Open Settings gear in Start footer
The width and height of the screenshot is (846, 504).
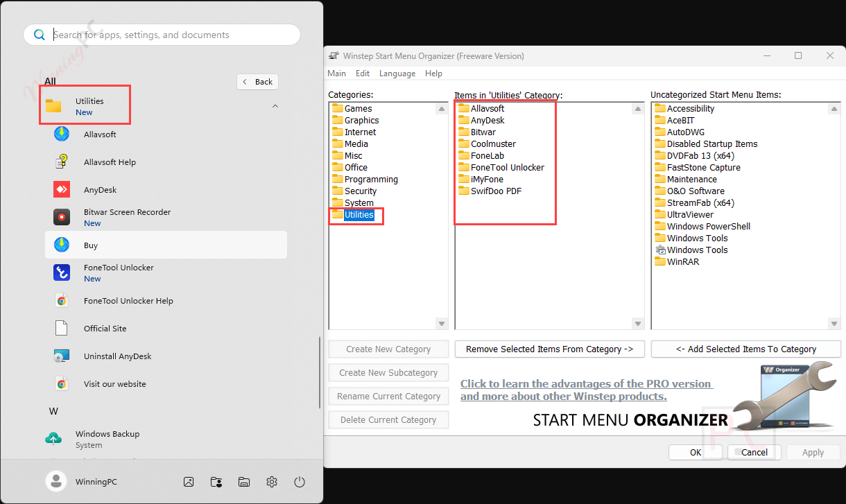click(272, 482)
